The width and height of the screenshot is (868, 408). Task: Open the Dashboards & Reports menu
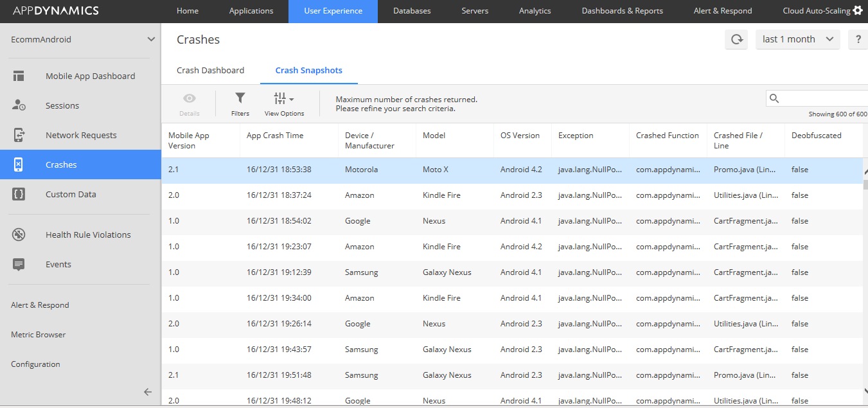(x=622, y=11)
